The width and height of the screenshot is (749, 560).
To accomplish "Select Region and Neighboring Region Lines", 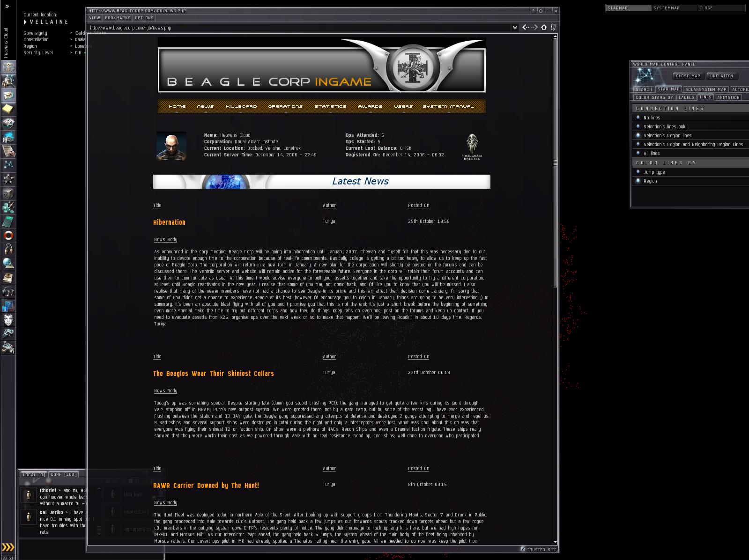I will tap(690, 145).
